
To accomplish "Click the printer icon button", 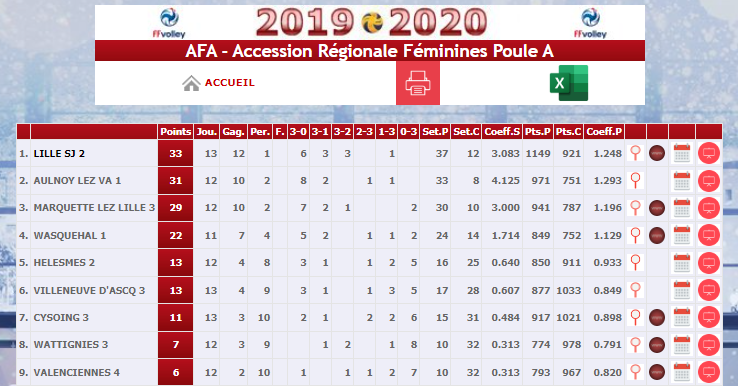I will tap(417, 83).
